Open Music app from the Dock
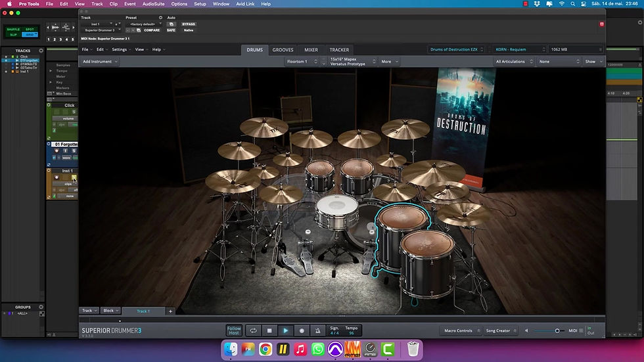The width and height of the screenshot is (644, 362). 300,350
